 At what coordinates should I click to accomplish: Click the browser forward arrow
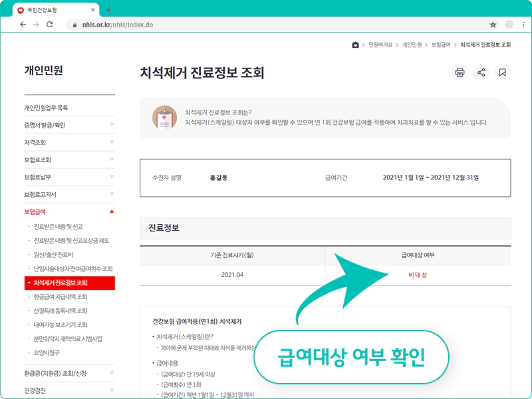(36, 25)
